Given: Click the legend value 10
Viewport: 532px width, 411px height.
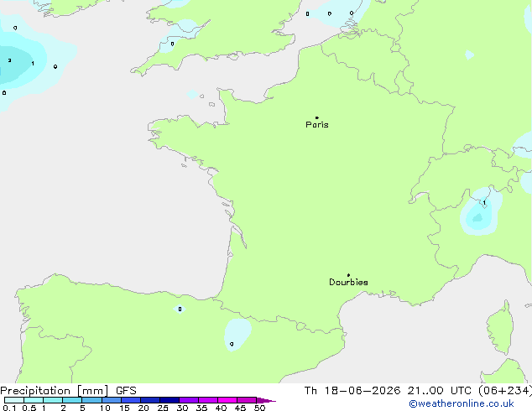Looking at the screenshot, I should [x=105, y=408].
